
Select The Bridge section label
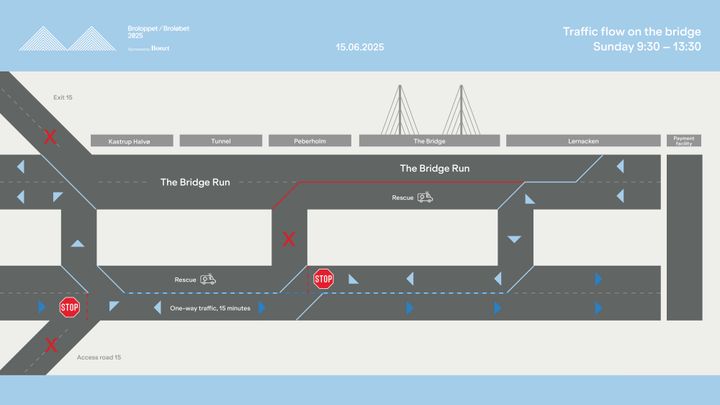(x=428, y=141)
